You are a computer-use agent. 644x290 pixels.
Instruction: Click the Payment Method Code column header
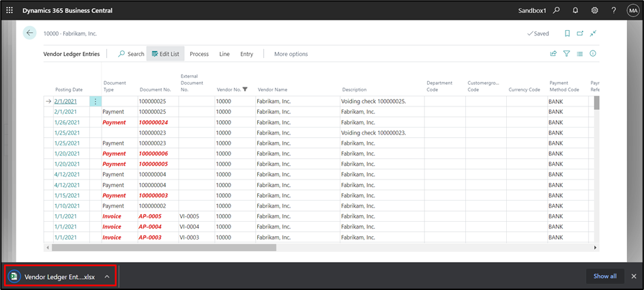pos(564,86)
